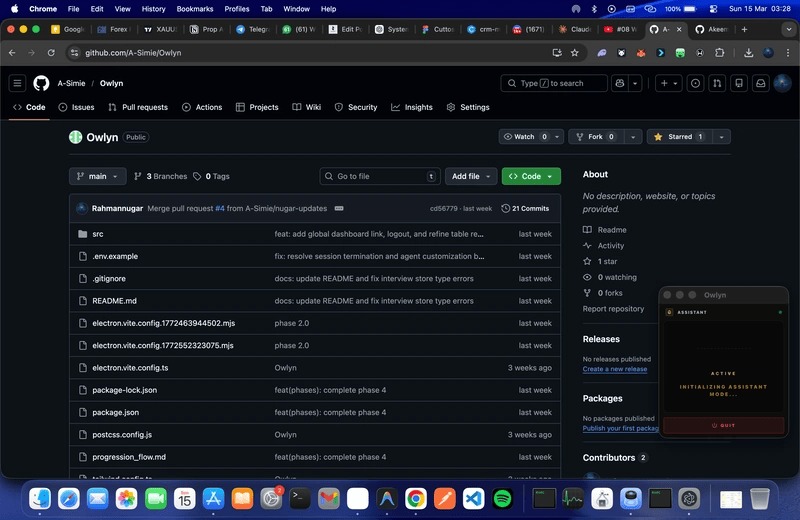Viewport: 800px width, 520px height.
Task: Open pull request #4 link in commit message
Action: [x=220, y=208]
